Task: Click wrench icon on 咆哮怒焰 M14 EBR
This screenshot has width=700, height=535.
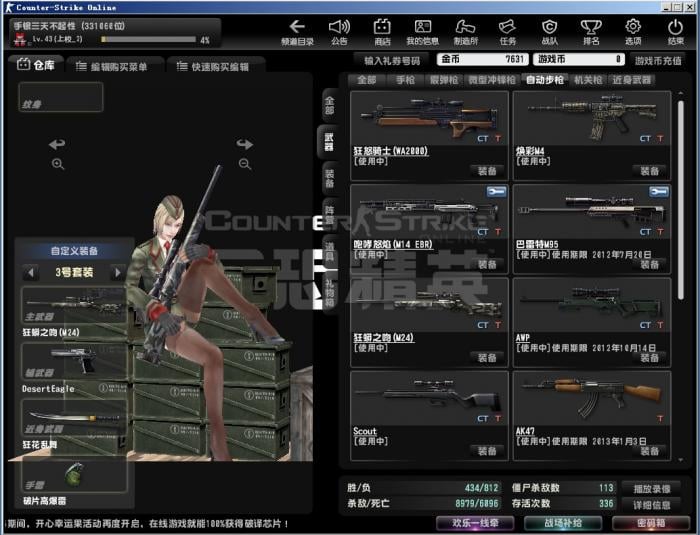Action: point(497,192)
